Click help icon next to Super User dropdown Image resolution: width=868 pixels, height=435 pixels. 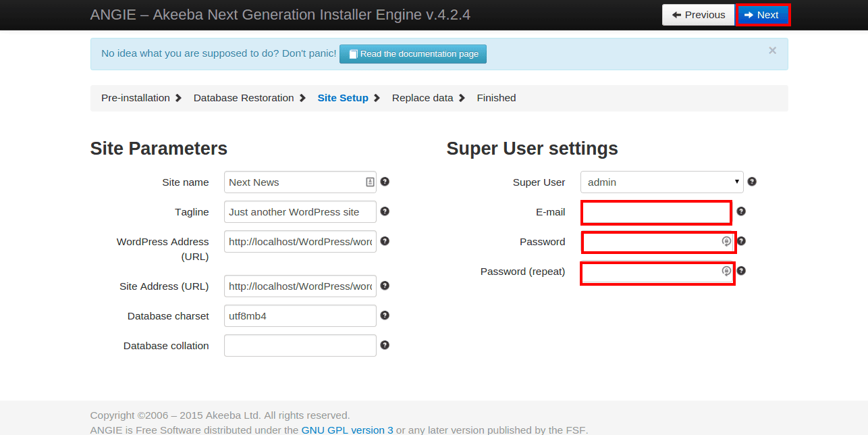(x=752, y=182)
